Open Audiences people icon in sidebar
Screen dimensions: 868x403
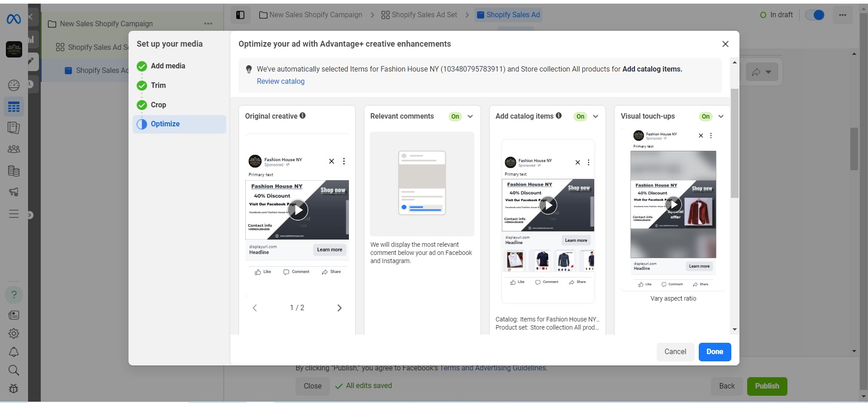14,149
